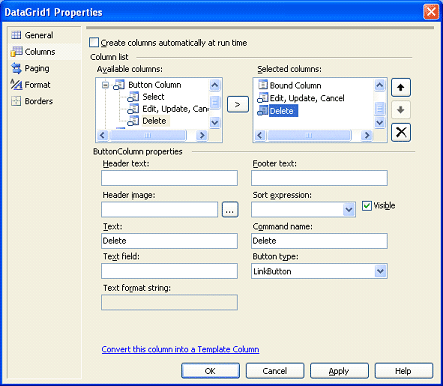The width and height of the screenshot is (443, 386).
Task: Open the Borders page icon
Action: coord(16,101)
